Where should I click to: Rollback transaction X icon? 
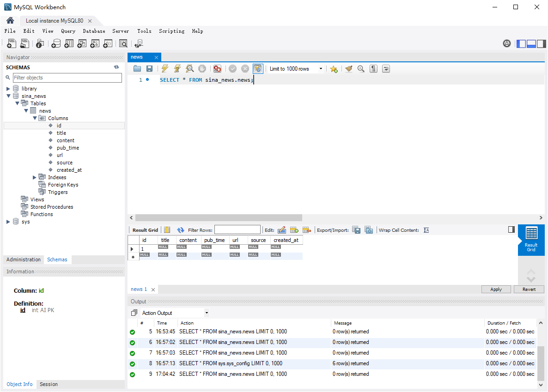[245, 69]
